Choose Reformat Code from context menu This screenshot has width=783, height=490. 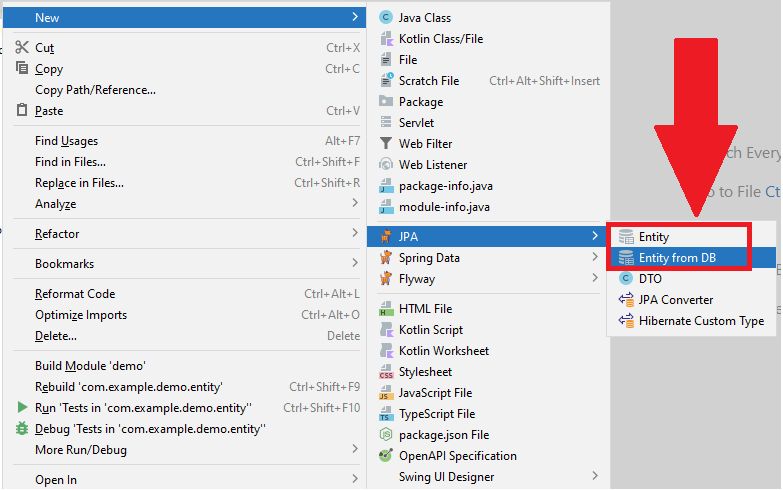(x=75, y=294)
